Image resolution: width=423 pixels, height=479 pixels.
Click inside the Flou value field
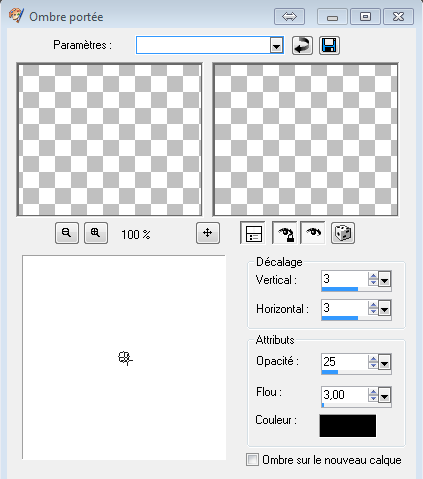tap(345, 395)
